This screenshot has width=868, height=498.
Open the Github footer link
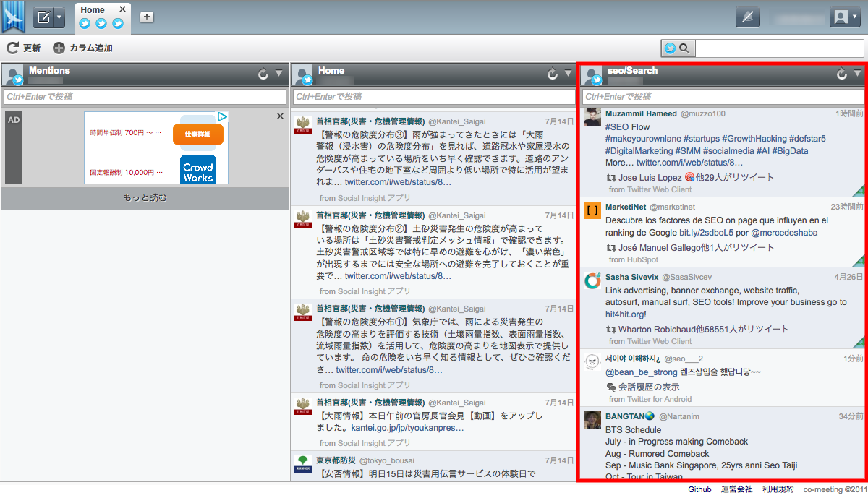click(x=699, y=489)
